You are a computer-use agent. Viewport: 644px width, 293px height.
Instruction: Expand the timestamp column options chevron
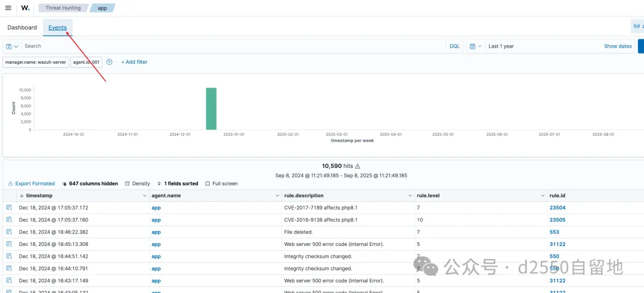coord(144,195)
